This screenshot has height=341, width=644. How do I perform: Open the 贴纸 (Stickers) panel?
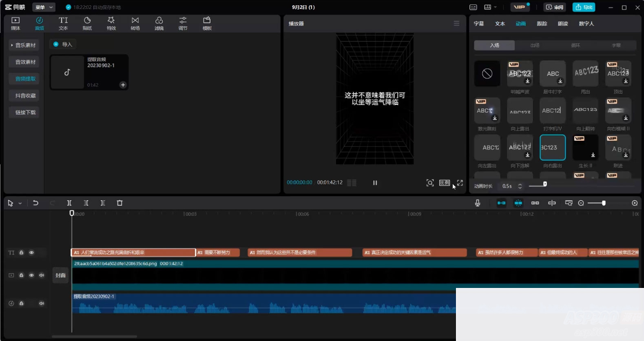tap(87, 23)
